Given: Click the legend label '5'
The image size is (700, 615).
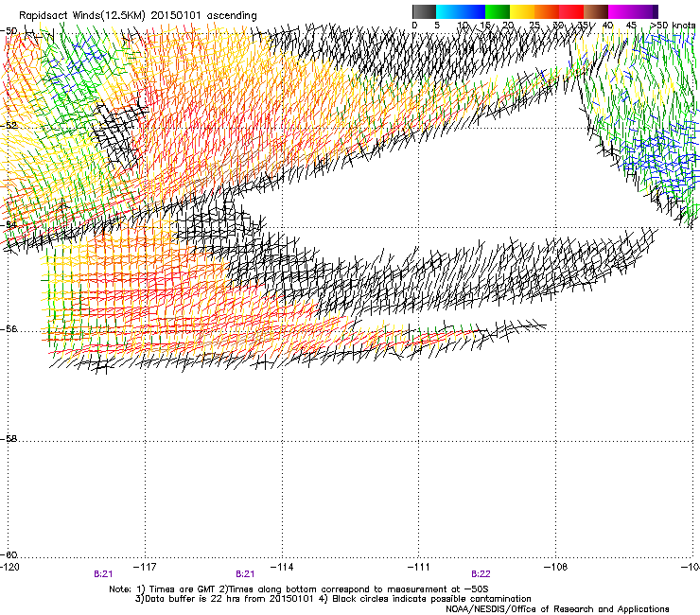Looking at the screenshot, I should 437,26.
